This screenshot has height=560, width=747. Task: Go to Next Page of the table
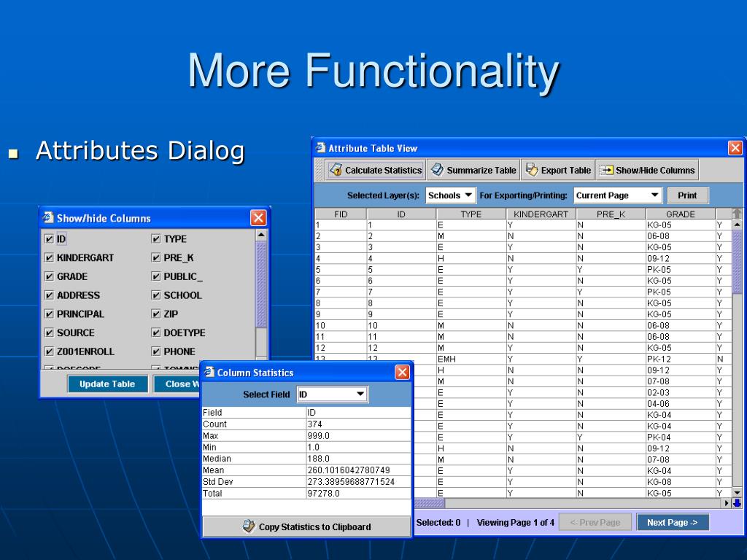(x=672, y=522)
